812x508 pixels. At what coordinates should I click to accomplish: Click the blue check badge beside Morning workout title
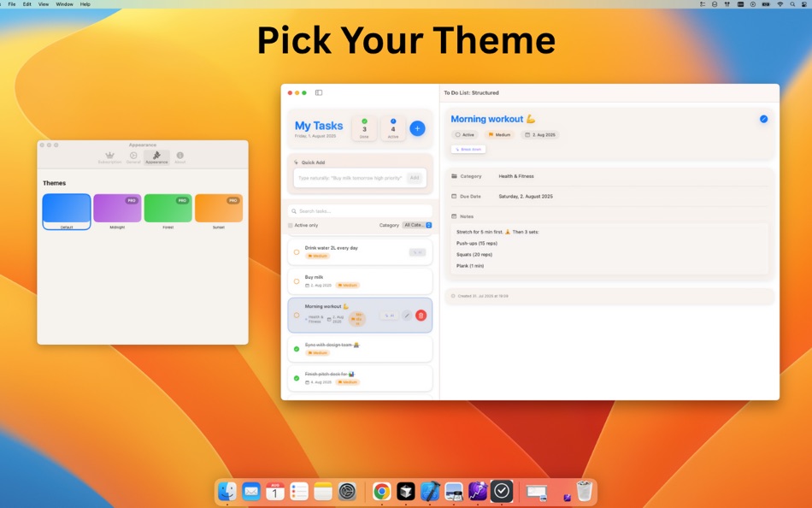[763, 119]
